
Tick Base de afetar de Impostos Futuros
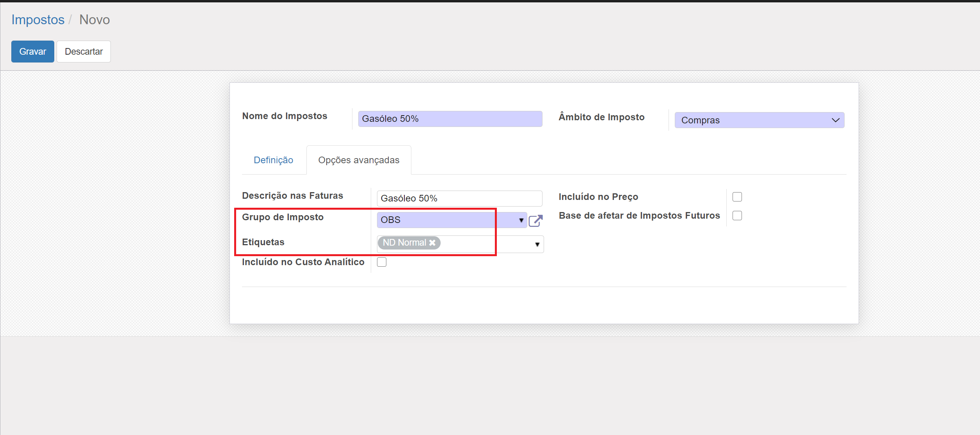pyautogui.click(x=737, y=216)
